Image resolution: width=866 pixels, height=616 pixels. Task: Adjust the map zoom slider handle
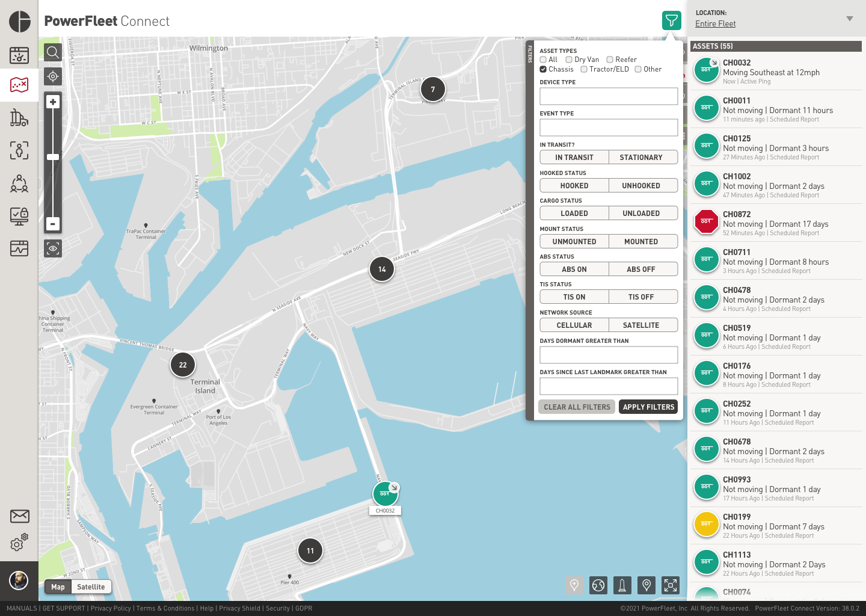53,157
